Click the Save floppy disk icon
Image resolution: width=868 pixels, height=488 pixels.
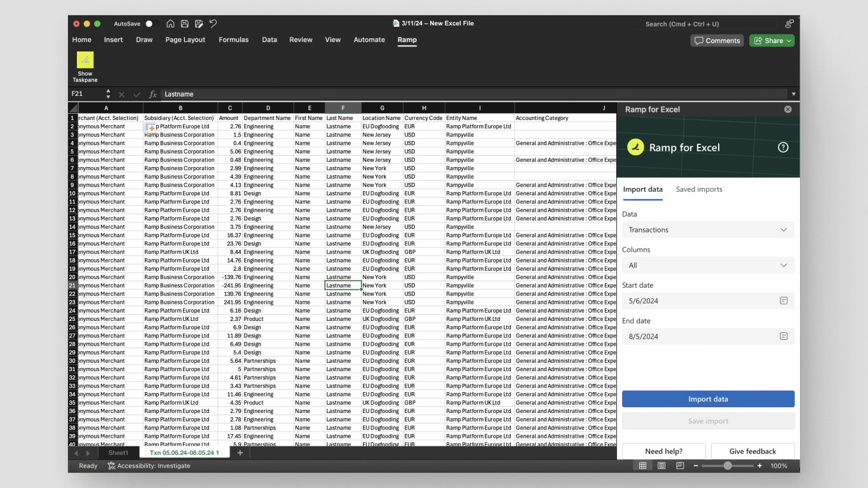[x=184, y=24]
